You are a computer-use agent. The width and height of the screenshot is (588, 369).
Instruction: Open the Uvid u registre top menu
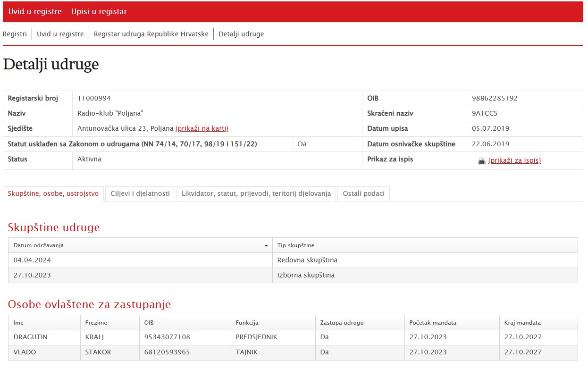(35, 12)
